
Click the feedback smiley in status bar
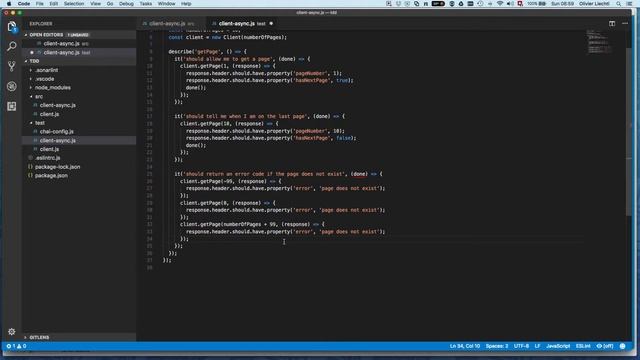coord(622,346)
